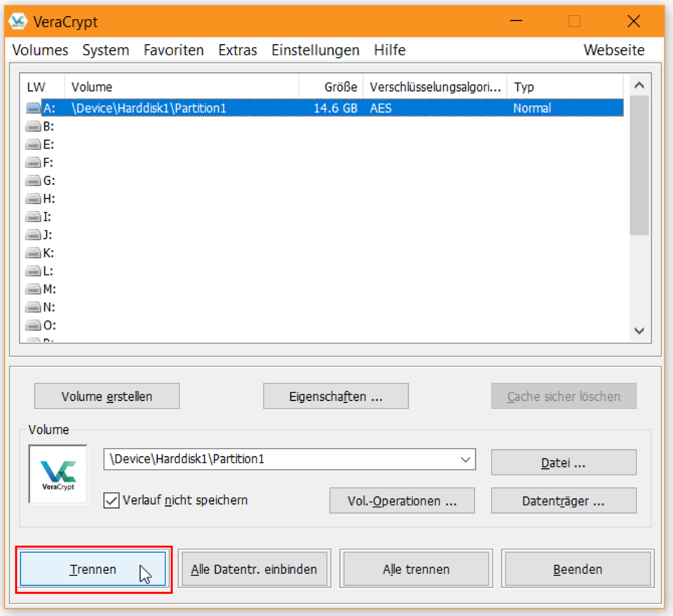The width and height of the screenshot is (673, 616).
Task: Click the drive icon for F:
Action: (x=34, y=163)
